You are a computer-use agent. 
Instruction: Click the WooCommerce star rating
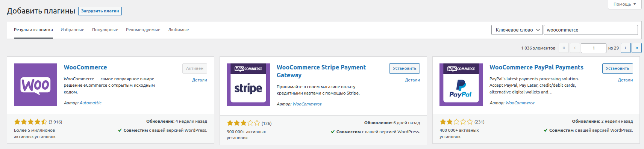pyautogui.click(x=30, y=122)
